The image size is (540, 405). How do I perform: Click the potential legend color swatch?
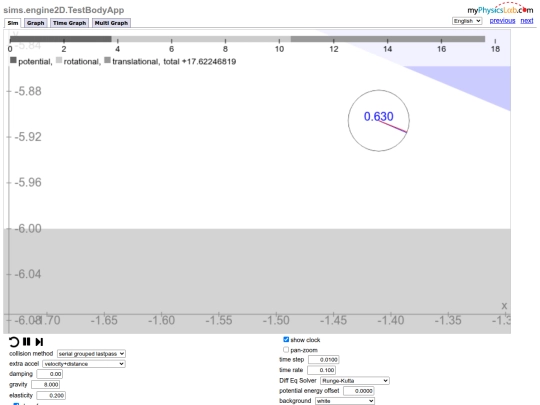13,60
